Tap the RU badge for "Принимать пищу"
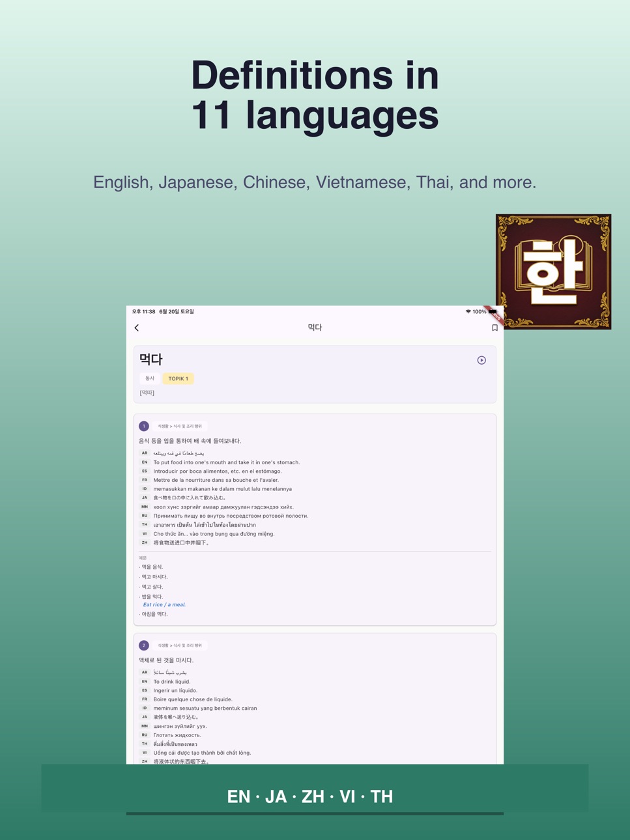Screen dimensions: 630x840 coord(145,516)
